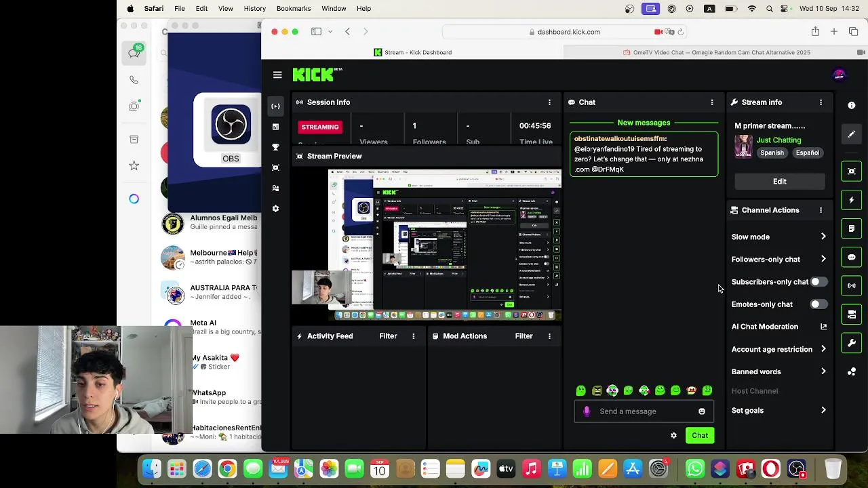Click the Just Chatting category link
This screenshot has width=868, height=488.
point(778,140)
